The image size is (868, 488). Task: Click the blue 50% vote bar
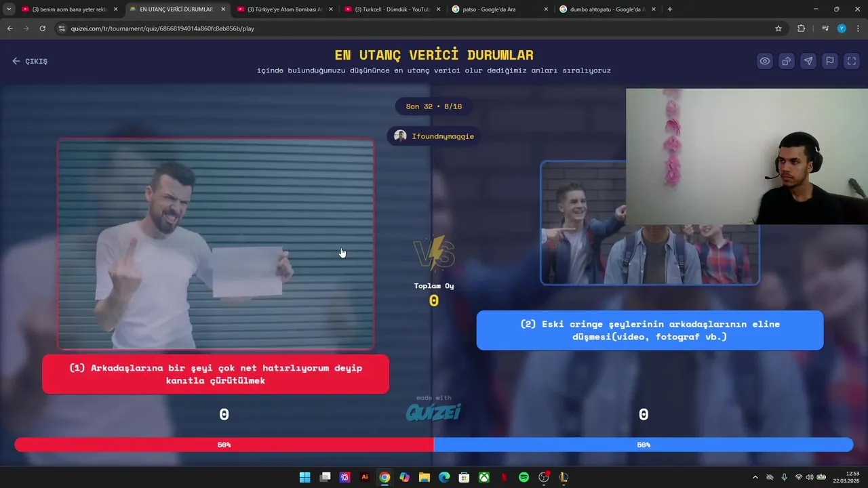click(644, 445)
